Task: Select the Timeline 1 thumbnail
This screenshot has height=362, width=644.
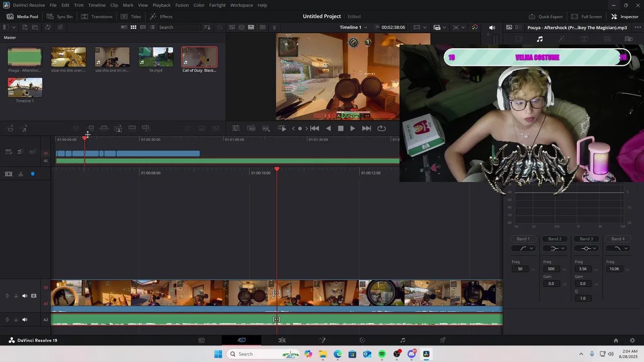Action: 25,87
